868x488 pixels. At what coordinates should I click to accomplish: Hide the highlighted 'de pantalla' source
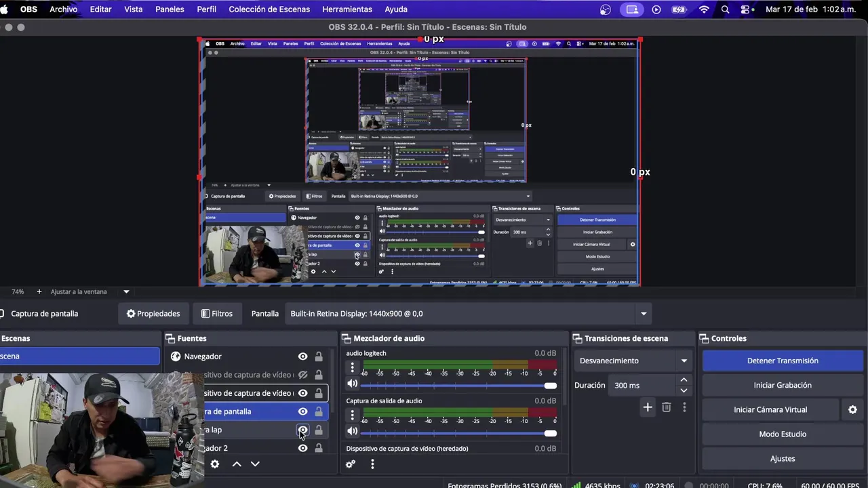pyautogui.click(x=303, y=411)
